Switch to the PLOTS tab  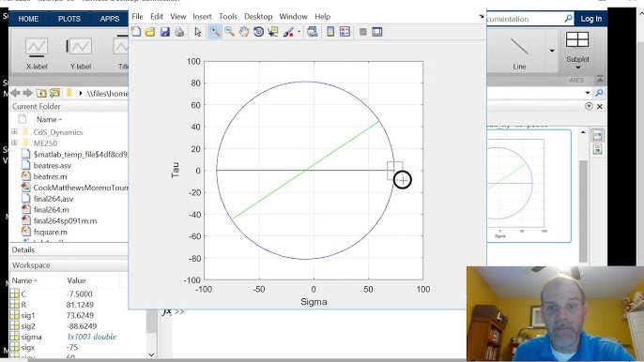coord(69,19)
